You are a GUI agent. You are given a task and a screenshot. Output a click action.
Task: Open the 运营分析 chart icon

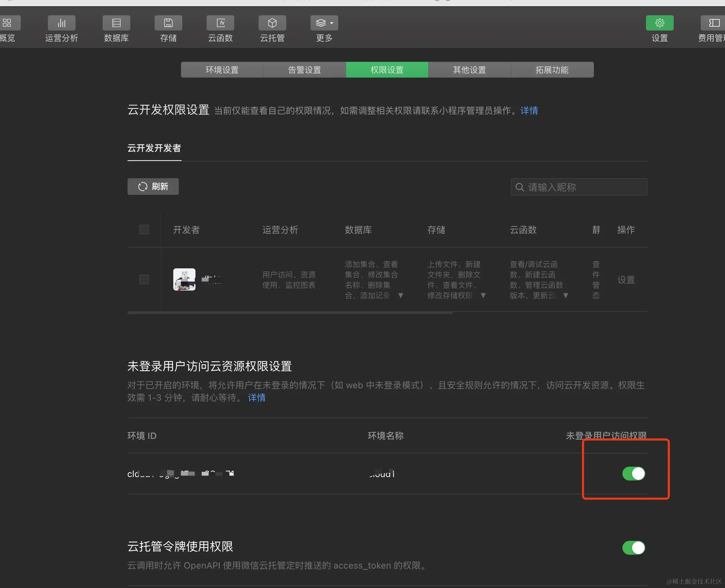(x=61, y=23)
